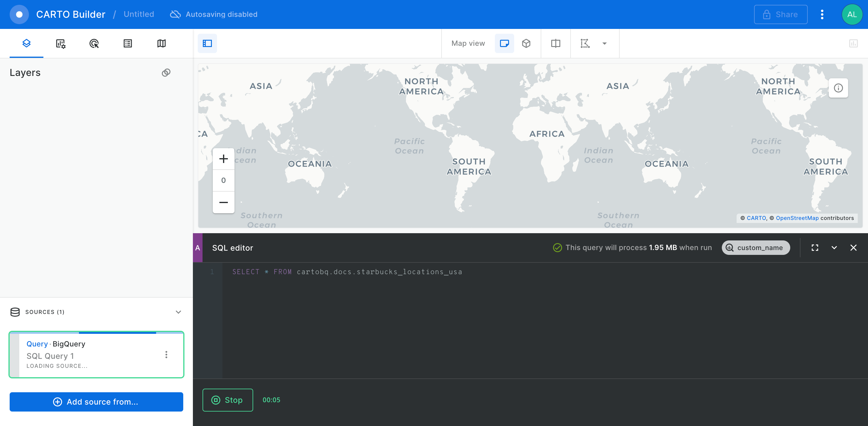The height and width of the screenshot is (426, 868).
Task: Stop the running query
Action: click(x=228, y=400)
